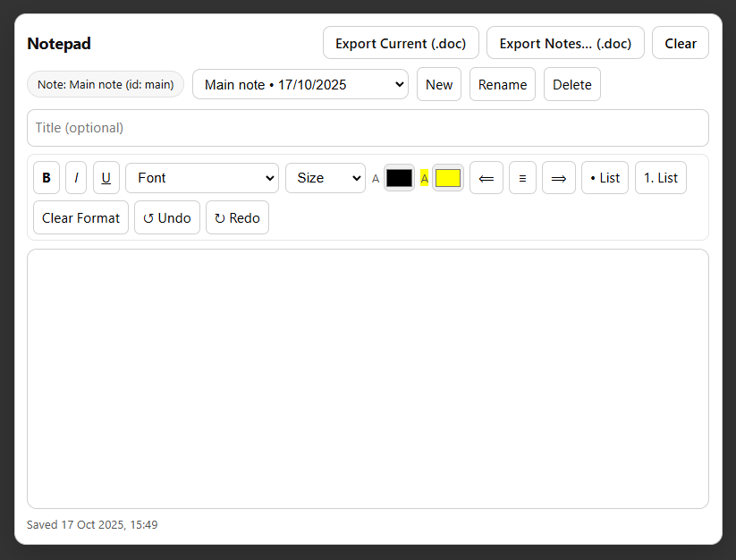Screen dimensions: 736x560
Task: Click the 'Note: Main note (id: main)' badge
Action: 106,84
